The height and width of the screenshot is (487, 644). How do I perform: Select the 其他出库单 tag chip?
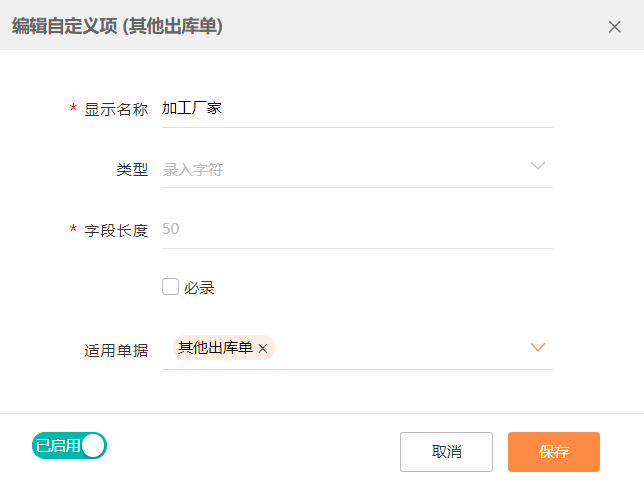[215, 348]
